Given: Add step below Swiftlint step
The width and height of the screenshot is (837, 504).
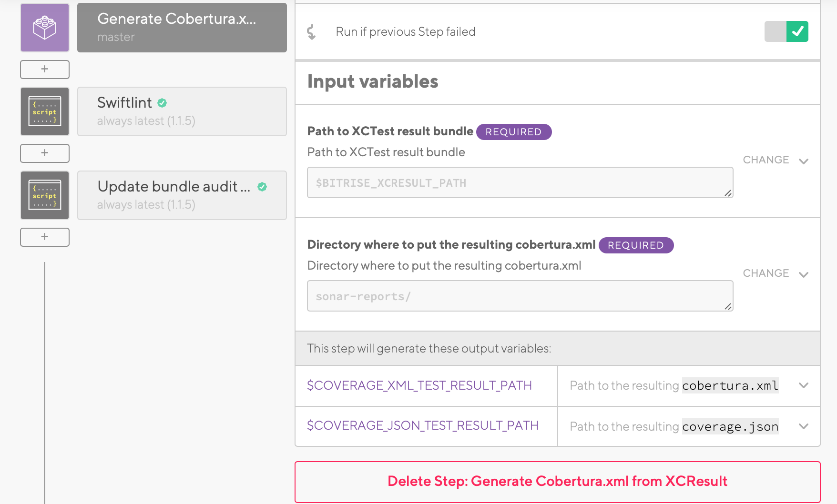Looking at the screenshot, I should 45,153.
